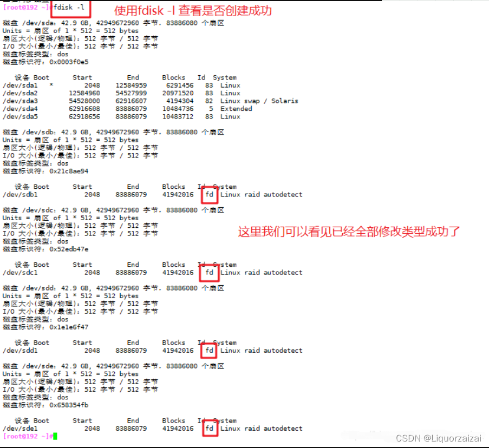Click Blocks value 6291456
This screenshot has width=489, height=448.
click(180, 85)
